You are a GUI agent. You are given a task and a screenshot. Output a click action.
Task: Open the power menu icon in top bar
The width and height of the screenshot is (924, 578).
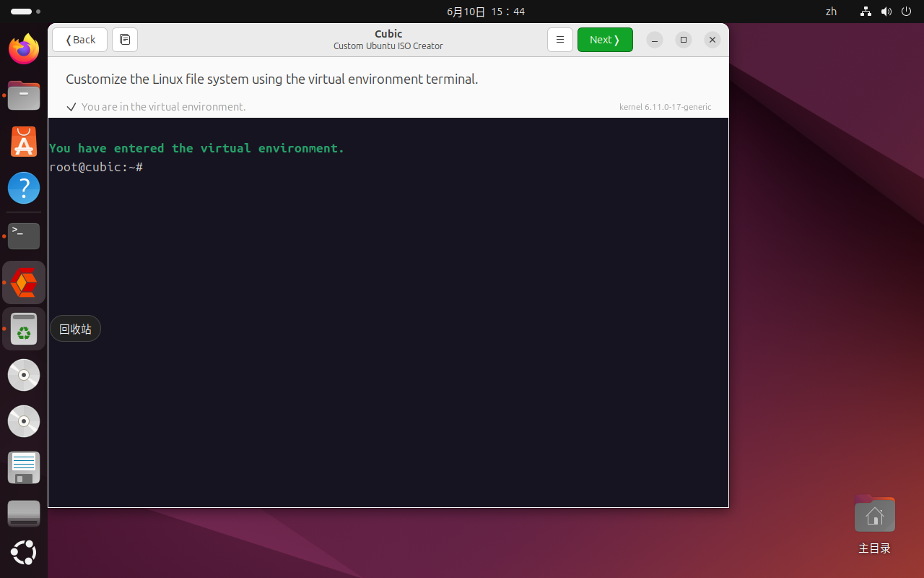(x=907, y=12)
